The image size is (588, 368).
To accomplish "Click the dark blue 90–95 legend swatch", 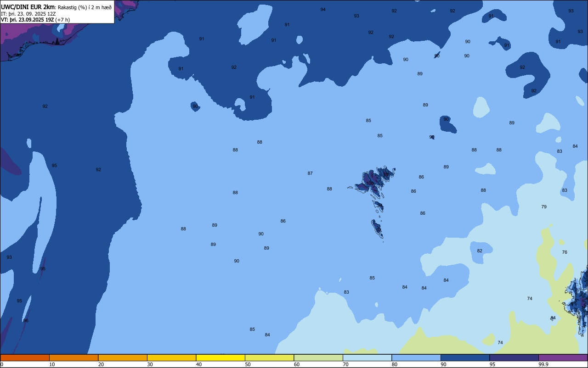I will pos(465,357).
